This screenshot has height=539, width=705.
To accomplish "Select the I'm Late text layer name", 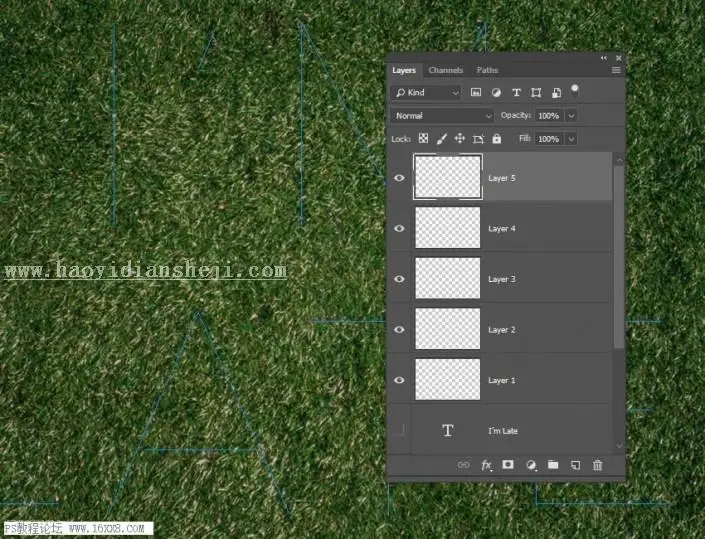I will (x=503, y=431).
